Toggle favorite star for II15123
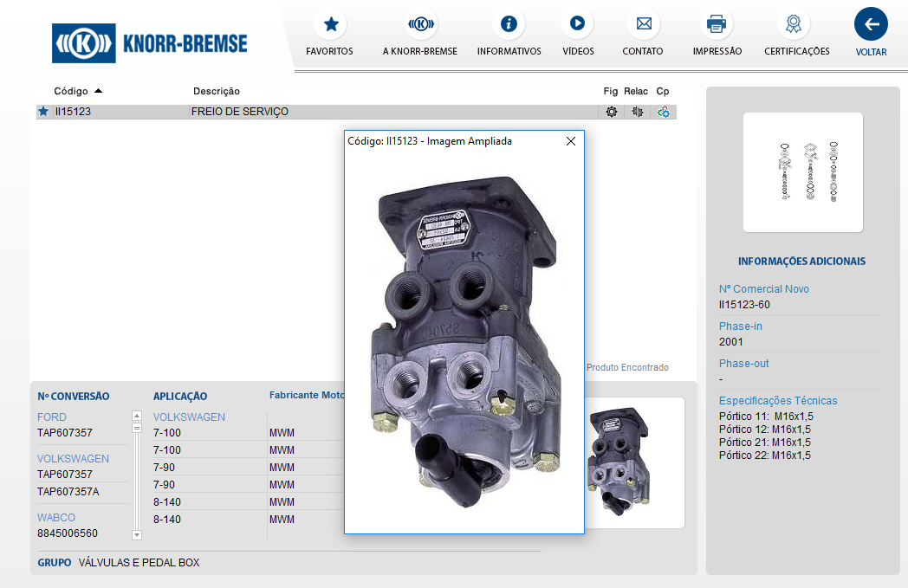 pos(43,112)
